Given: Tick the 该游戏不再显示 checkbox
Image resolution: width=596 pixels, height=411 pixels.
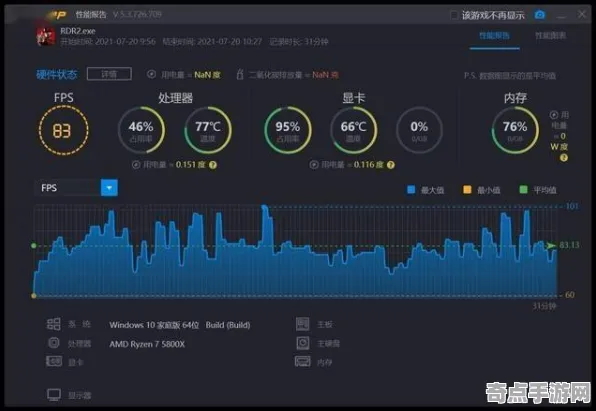Looking at the screenshot, I should [454, 15].
